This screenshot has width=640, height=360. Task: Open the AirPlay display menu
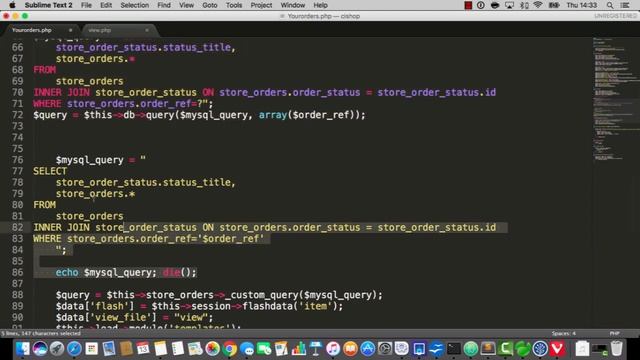point(509,5)
